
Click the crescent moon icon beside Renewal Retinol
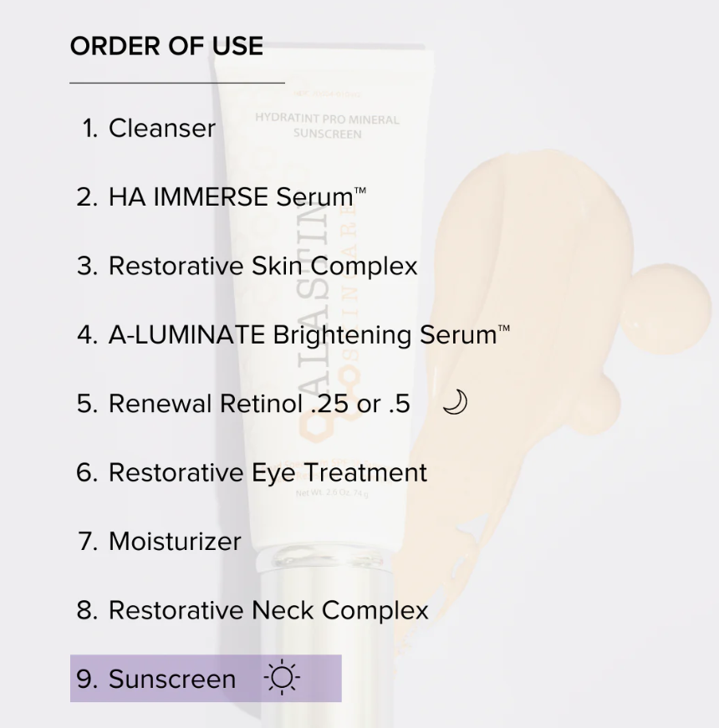[455, 403]
